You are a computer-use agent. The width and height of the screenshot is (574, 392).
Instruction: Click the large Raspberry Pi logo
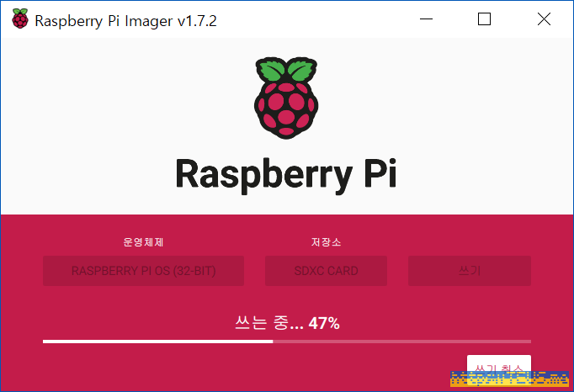point(286,98)
